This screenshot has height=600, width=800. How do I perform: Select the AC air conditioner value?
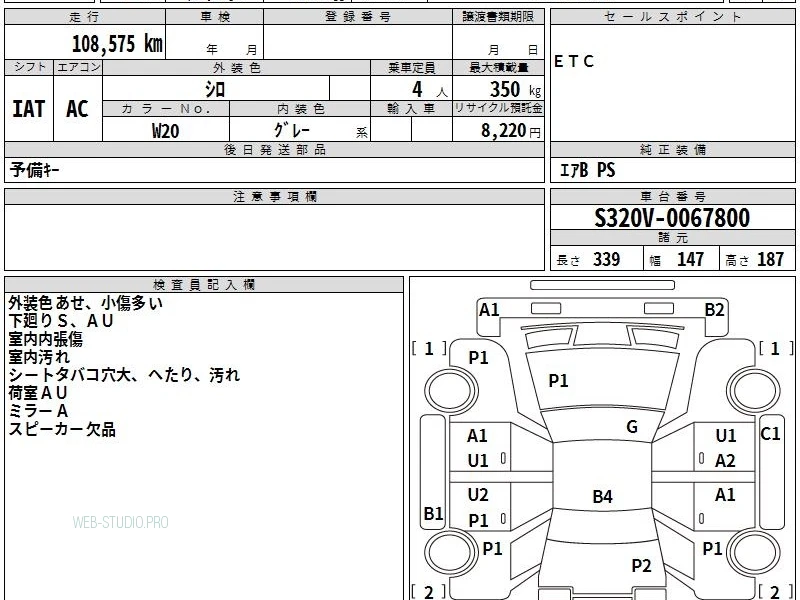click(78, 109)
